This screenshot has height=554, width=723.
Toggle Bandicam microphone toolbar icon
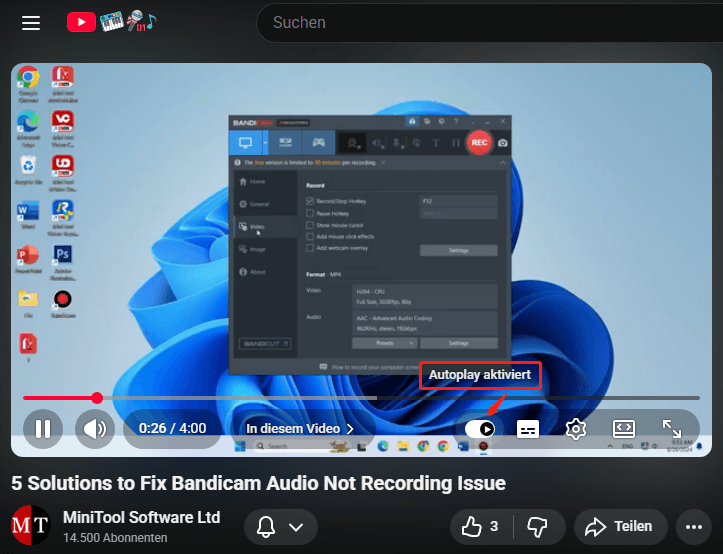click(x=398, y=143)
